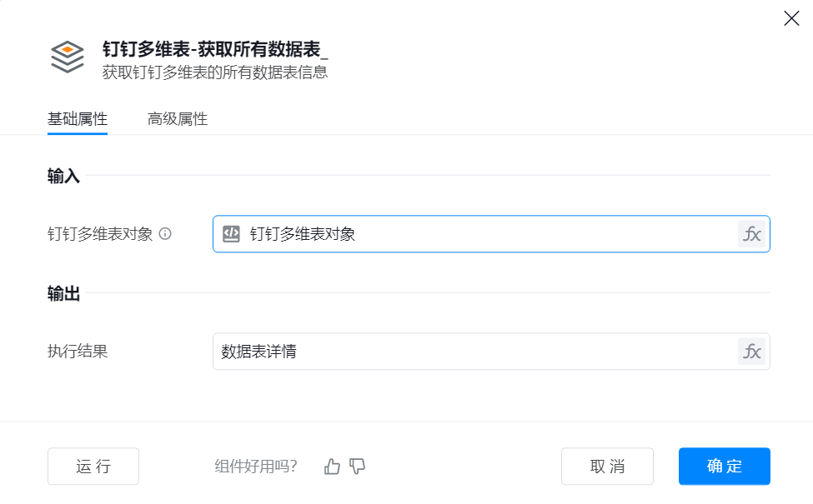Switch to the 高级属性 tab

click(178, 119)
